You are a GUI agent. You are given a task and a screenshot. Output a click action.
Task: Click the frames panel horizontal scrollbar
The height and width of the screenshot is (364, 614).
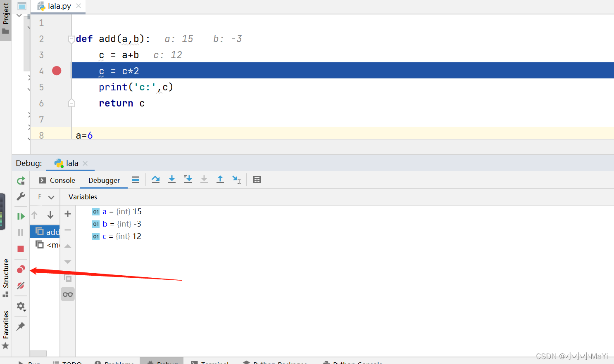[x=38, y=354]
